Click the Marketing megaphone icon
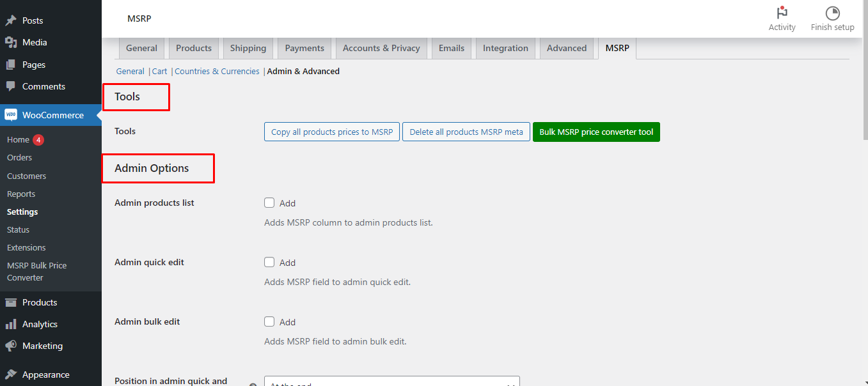The image size is (868, 386). (11, 346)
